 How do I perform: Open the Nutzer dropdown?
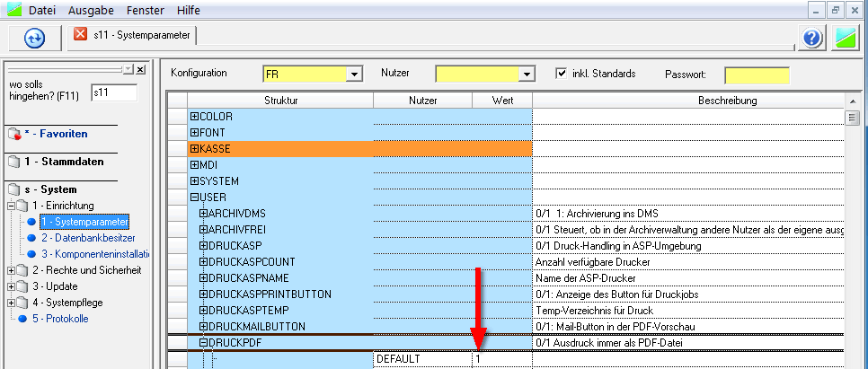coord(527,75)
